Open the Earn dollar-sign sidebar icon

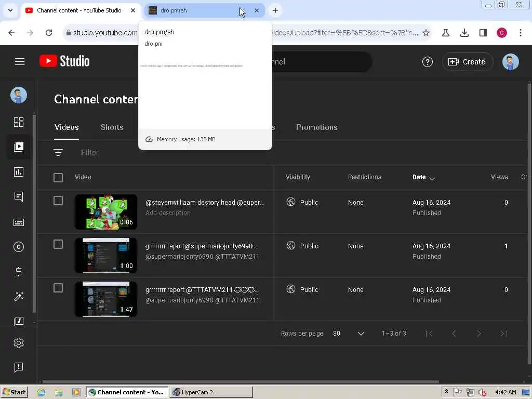(x=19, y=271)
